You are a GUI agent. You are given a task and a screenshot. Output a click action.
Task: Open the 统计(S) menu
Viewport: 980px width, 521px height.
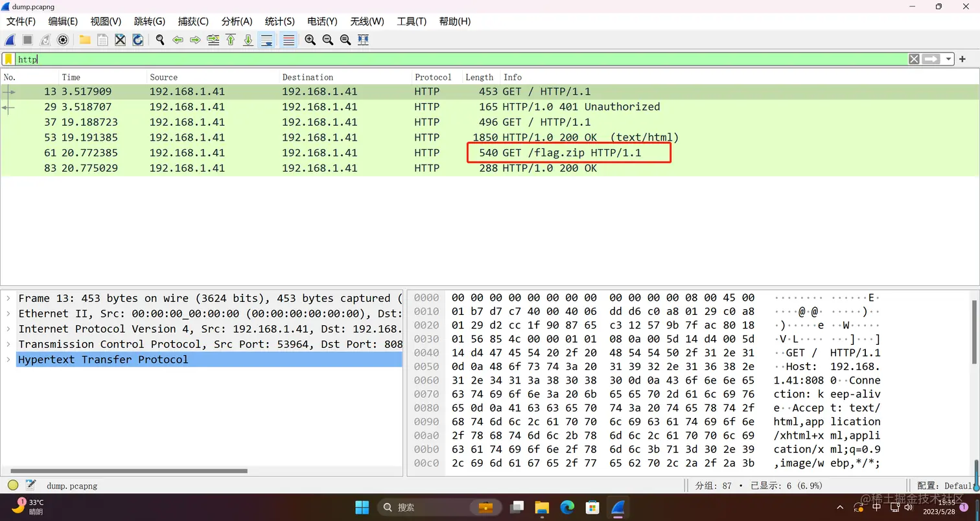coord(279,21)
